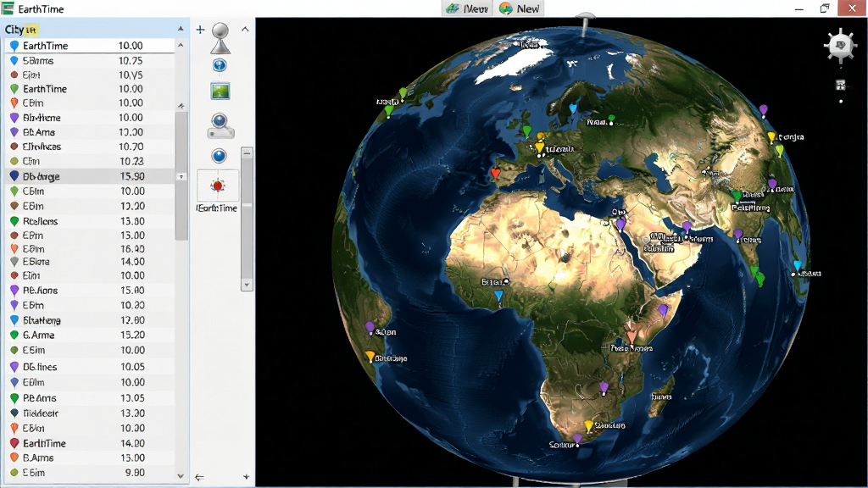Click the blue plus icon beside the City header

200,30
